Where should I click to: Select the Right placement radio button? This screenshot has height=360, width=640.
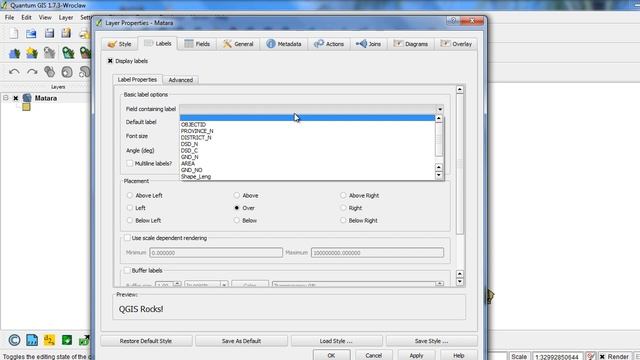click(343, 208)
